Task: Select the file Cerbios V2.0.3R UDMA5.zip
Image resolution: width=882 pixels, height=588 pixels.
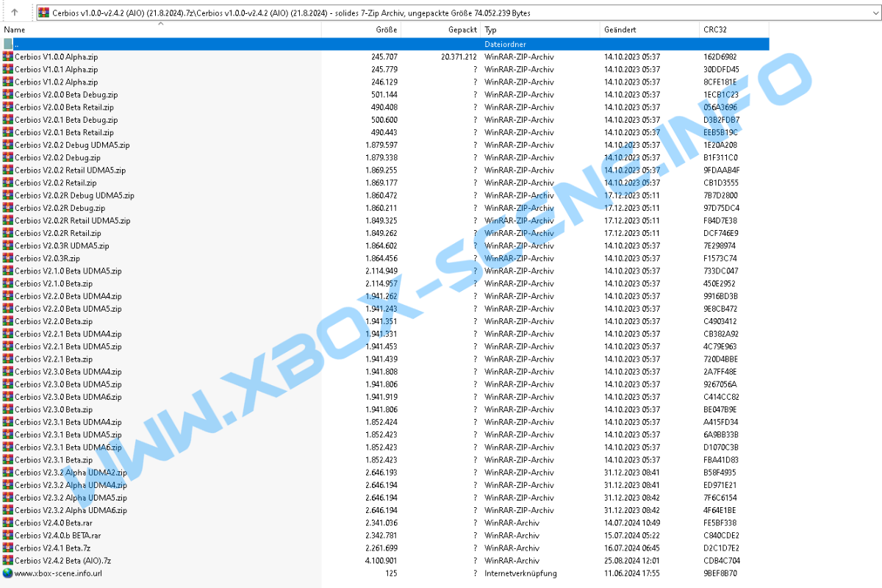Action: (x=62, y=245)
